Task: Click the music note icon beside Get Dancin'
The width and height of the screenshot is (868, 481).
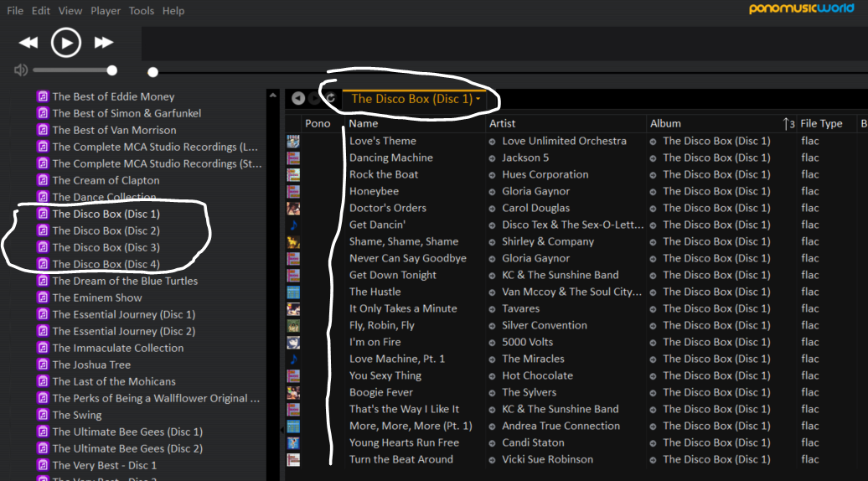Action: coord(293,225)
